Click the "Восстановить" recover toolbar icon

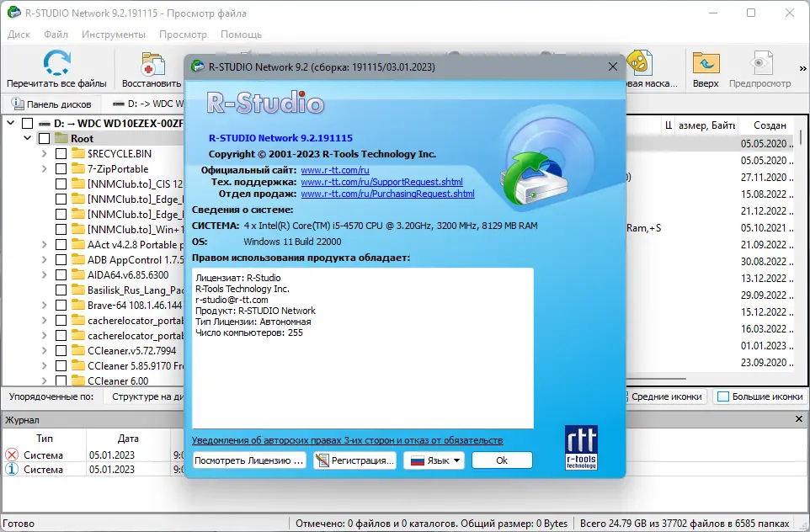click(x=152, y=66)
